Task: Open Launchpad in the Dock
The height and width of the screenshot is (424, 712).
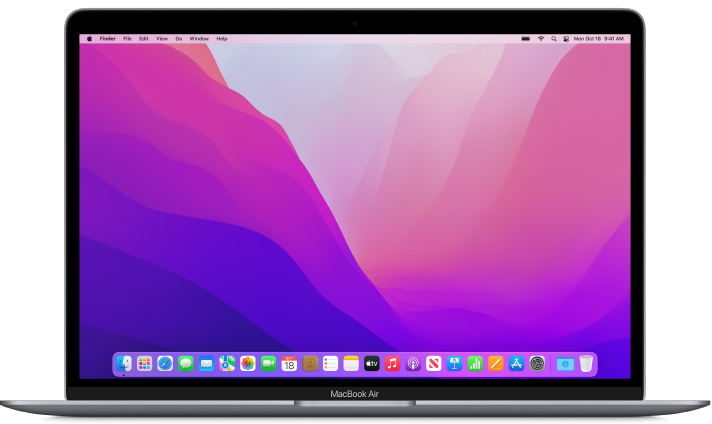Action: tap(144, 364)
